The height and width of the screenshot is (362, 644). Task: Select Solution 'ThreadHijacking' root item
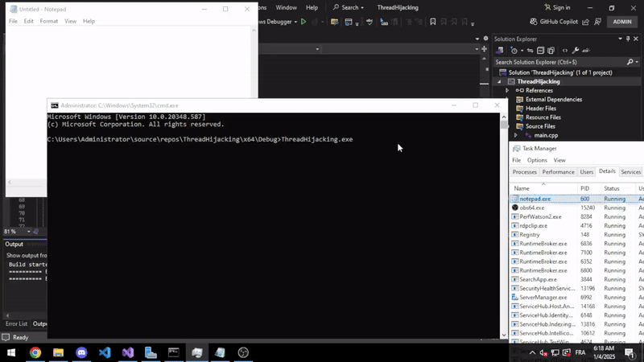pos(560,72)
